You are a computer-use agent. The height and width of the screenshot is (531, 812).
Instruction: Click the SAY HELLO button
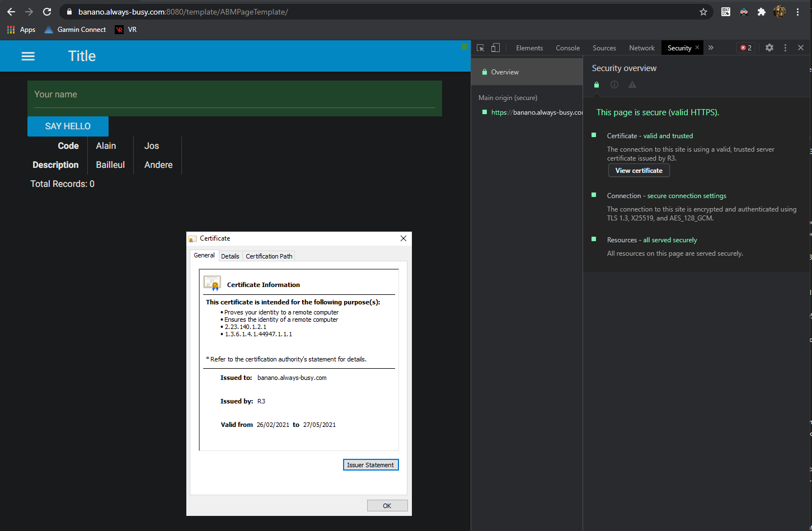pyautogui.click(x=68, y=126)
